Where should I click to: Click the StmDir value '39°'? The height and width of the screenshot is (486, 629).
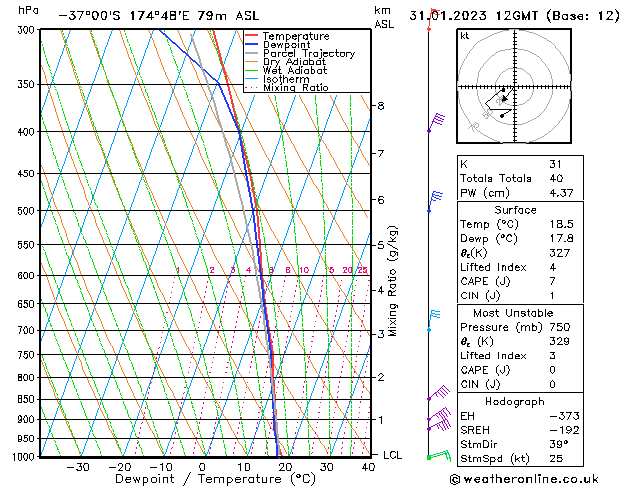click(x=558, y=444)
